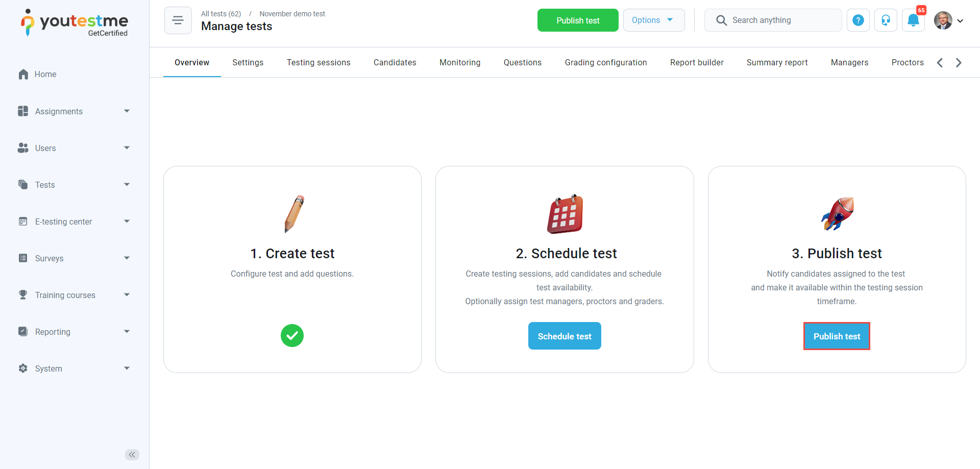Click the blue Schedule test button
980x469 pixels.
[x=564, y=336]
